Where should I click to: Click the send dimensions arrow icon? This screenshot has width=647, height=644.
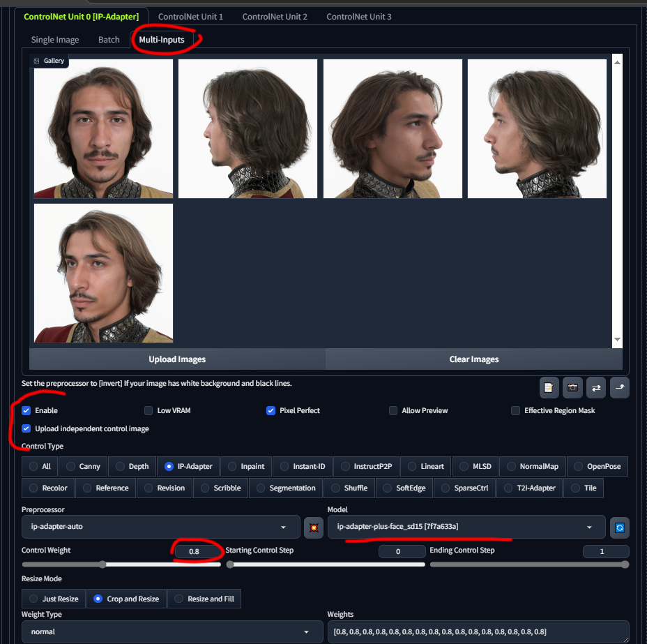(x=620, y=388)
